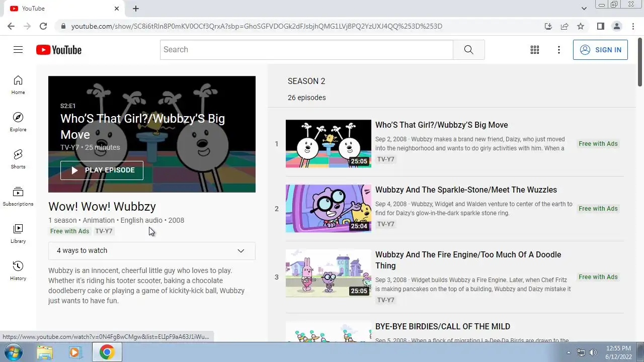Open Subscriptions in the sidebar

[x=18, y=197]
